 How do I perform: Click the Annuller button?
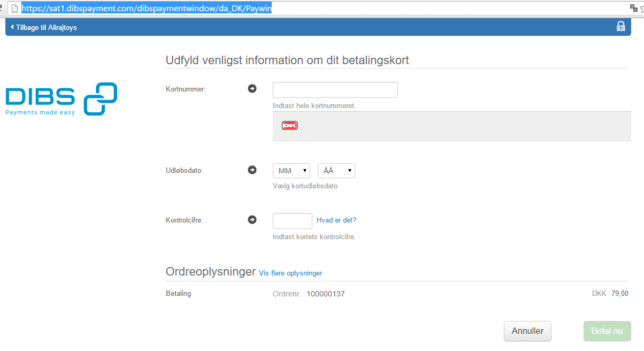[527, 331]
